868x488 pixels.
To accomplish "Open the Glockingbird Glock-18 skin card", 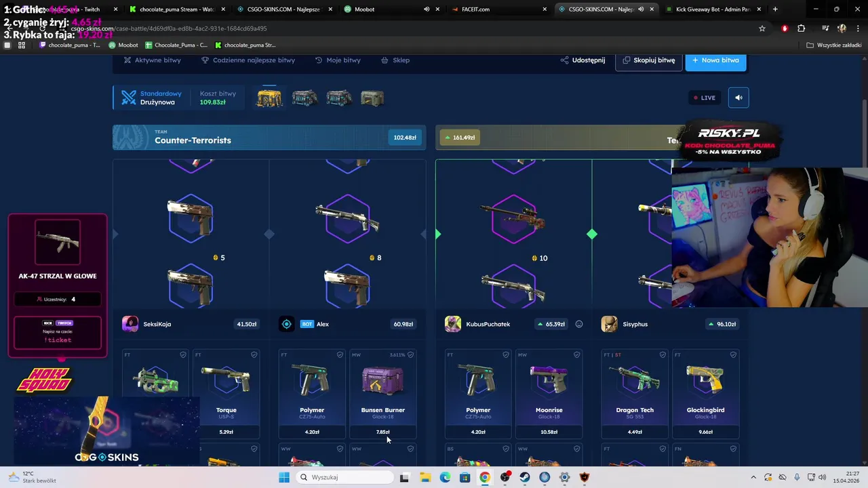I will point(705,393).
